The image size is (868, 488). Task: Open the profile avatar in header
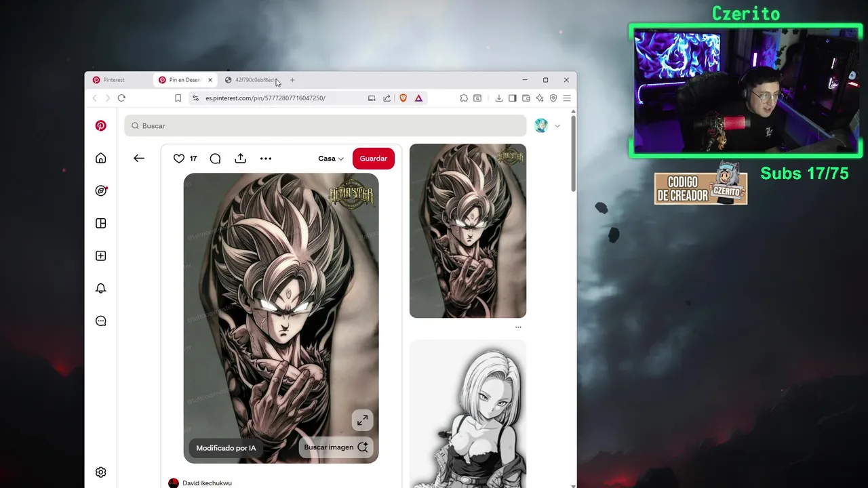point(541,125)
